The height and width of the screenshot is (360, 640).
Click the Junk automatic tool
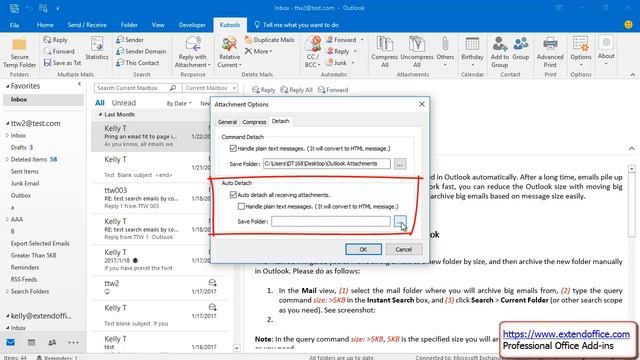(x=340, y=63)
